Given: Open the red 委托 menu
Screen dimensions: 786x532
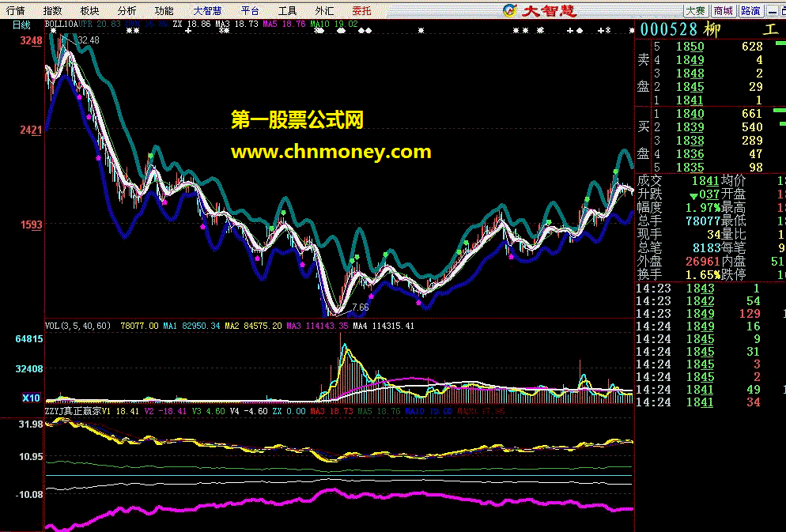Looking at the screenshot, I should 361,10.
